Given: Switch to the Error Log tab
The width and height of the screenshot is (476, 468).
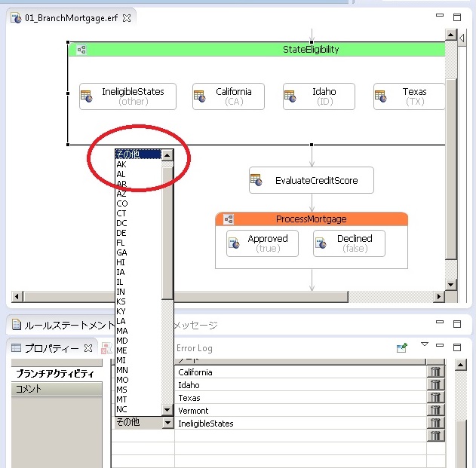Looking at the screenshot, I should pos(195,348).
